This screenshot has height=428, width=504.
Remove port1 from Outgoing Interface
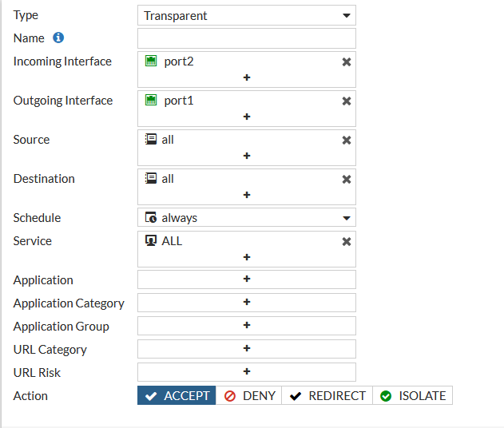click(347, 101)
